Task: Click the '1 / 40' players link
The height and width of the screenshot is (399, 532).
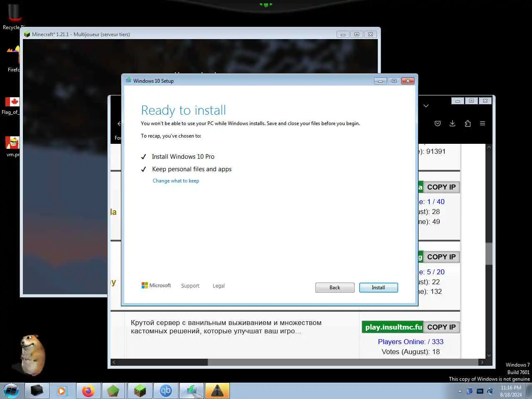Action: click(x=436, y=202)
